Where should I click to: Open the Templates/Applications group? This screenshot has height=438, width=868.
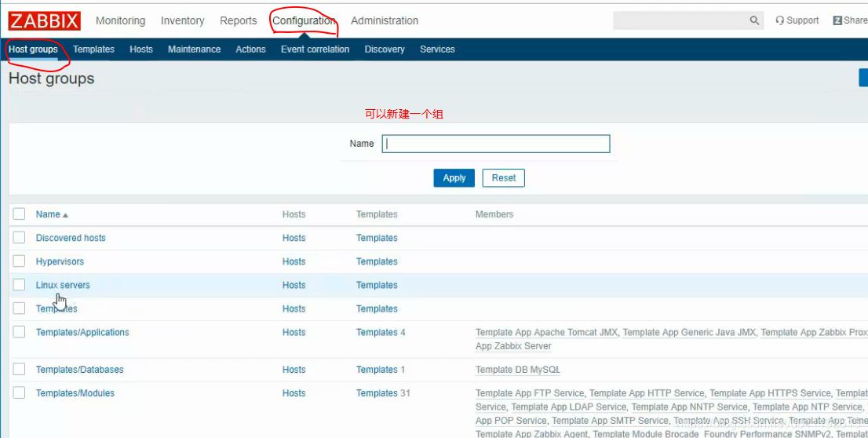coord(82,332)
